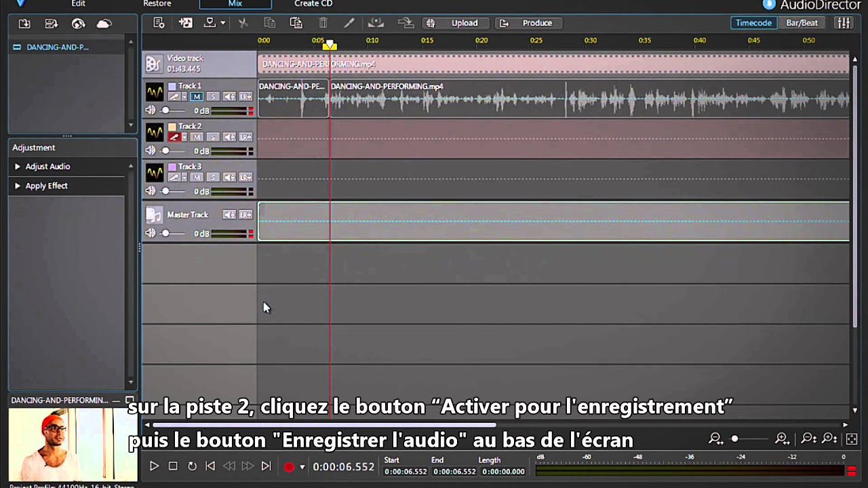The image size is (868, 488).
Task: Expand the Apply Effect section
Action: pos(18,186)
